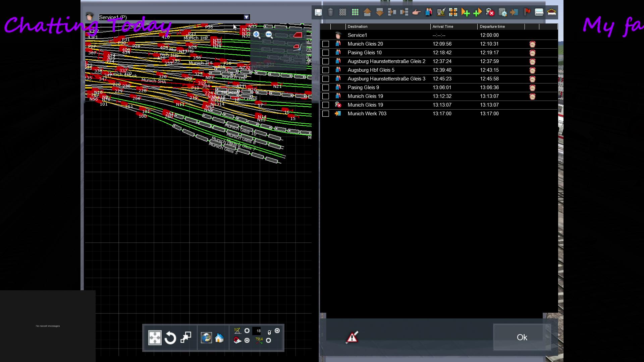This screenshot has width=644, height=362.
Task: Click the trash can delete icon
Action: (x=330, y=12)
